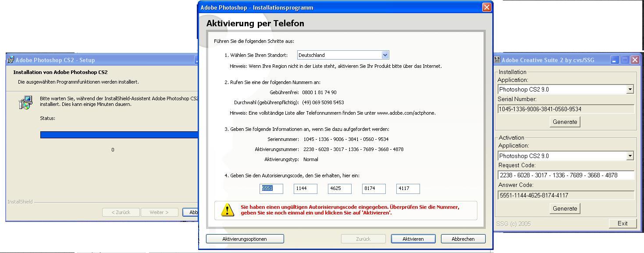This screenshot has width=644, height=253.
Task: Click the SSG (c) 2005 label
Action: click(513, 224)
